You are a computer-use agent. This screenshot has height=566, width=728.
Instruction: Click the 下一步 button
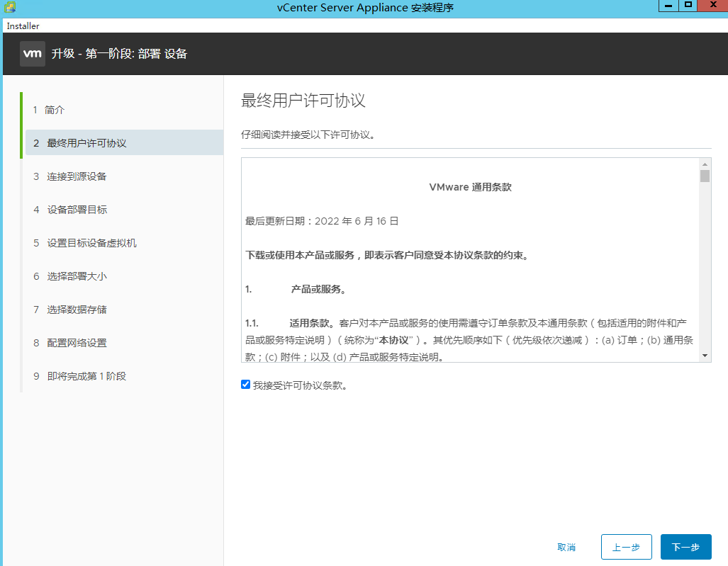click(x=685, y=547)
